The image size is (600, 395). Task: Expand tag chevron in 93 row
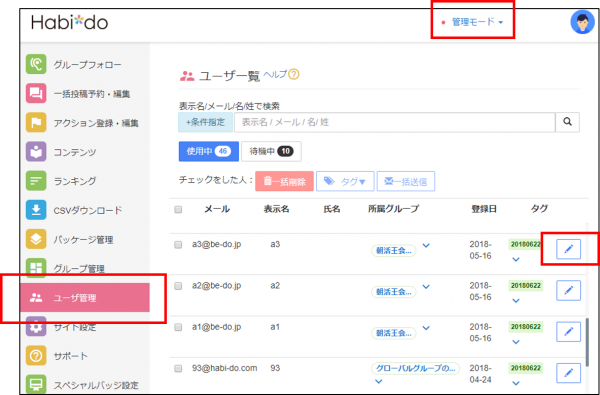[516, 383]
